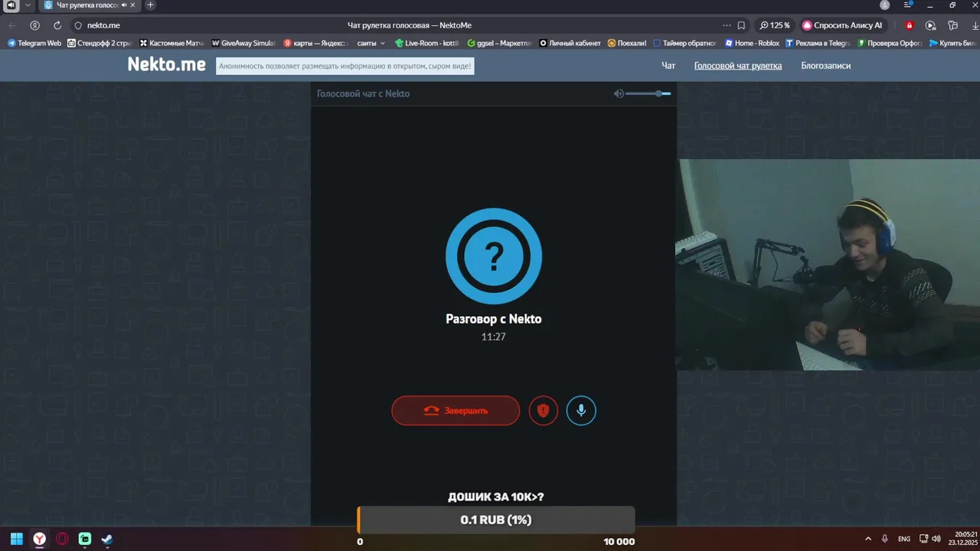Mute the tab via its speaker icon

[124, 5]
